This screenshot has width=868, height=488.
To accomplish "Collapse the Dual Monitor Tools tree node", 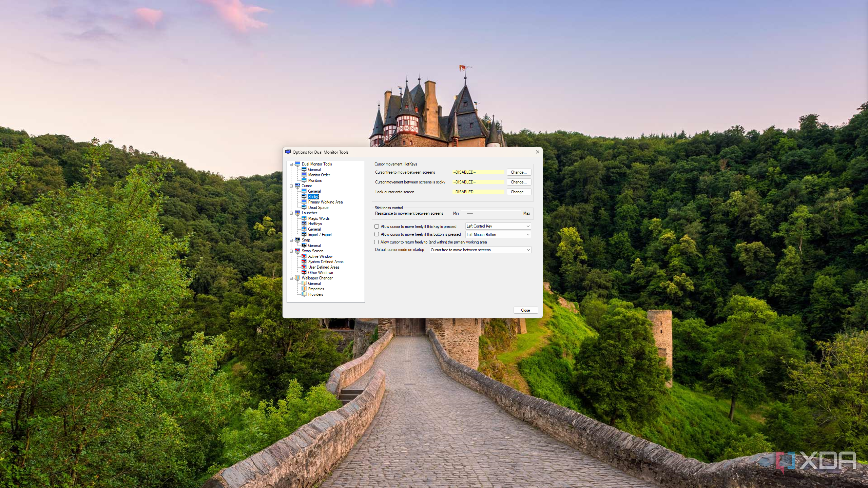I will click(x=291, y=164).
